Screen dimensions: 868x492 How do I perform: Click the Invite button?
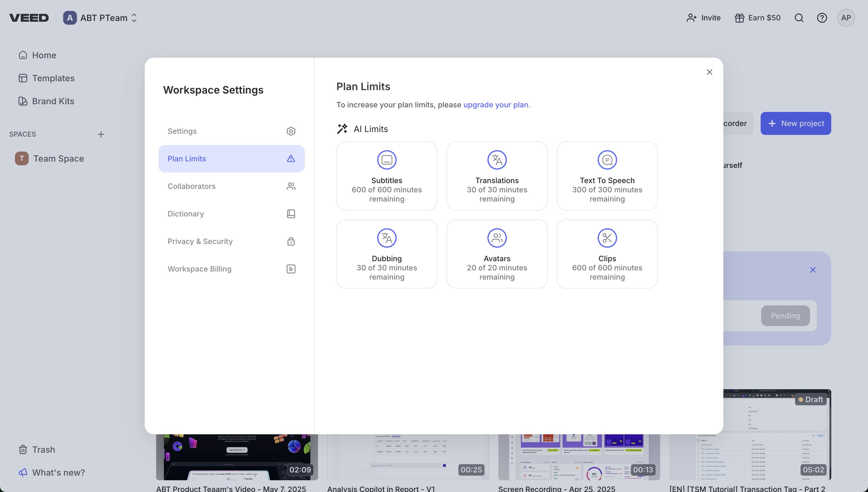click(x=704, y=18)
